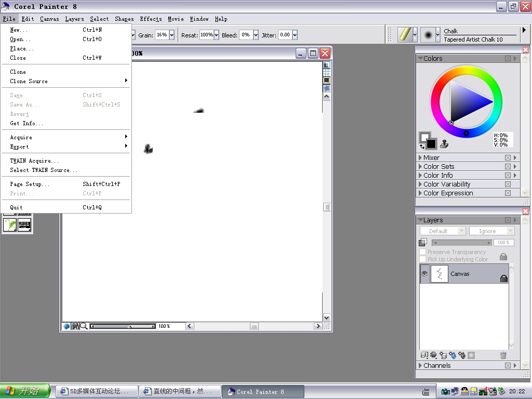532x399 pixels.
Task: Click TWAIN Acquire in File menu
Action: pos(66,161)
